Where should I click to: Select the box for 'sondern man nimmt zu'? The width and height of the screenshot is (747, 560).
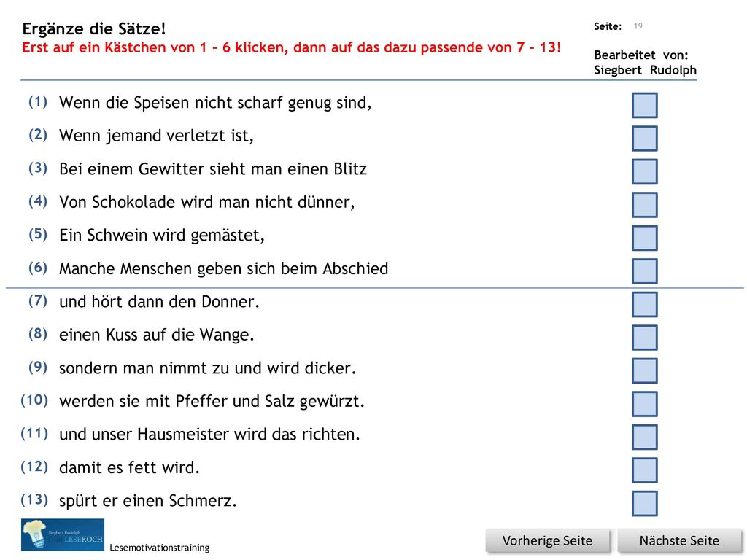click(x=645, y=370)
